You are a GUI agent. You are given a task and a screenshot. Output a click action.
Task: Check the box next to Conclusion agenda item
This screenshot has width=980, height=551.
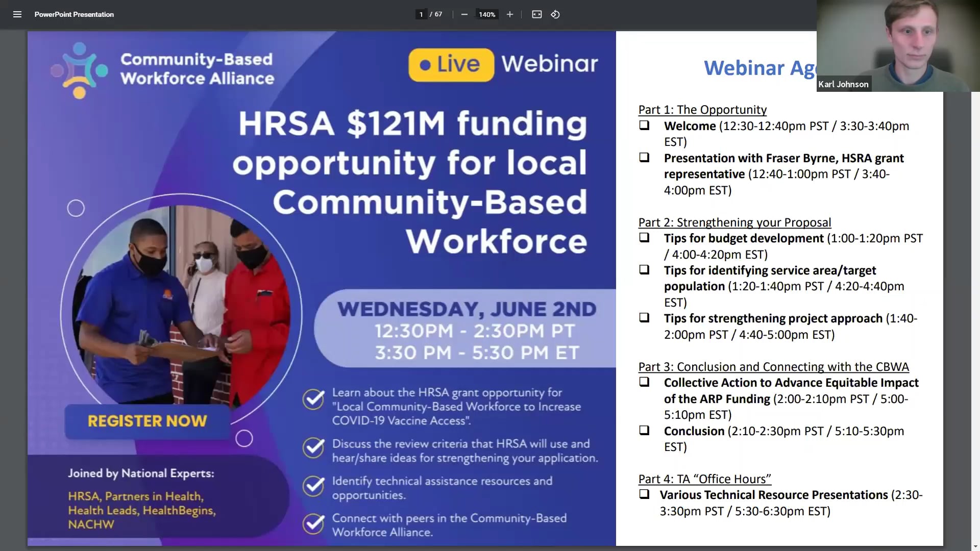coord(644,430)
